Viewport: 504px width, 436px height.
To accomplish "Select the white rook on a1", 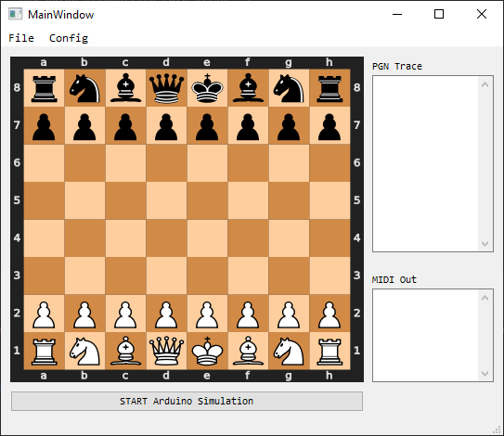I will 44,352.
